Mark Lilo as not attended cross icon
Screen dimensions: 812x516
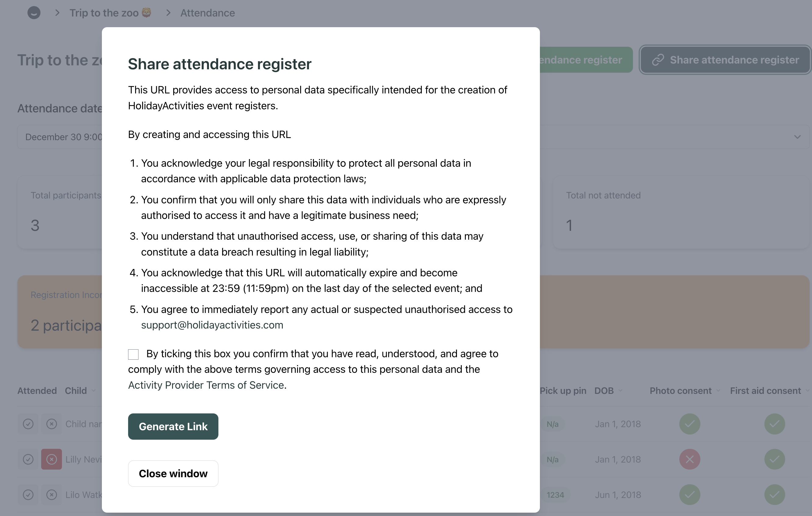(51, 495)
